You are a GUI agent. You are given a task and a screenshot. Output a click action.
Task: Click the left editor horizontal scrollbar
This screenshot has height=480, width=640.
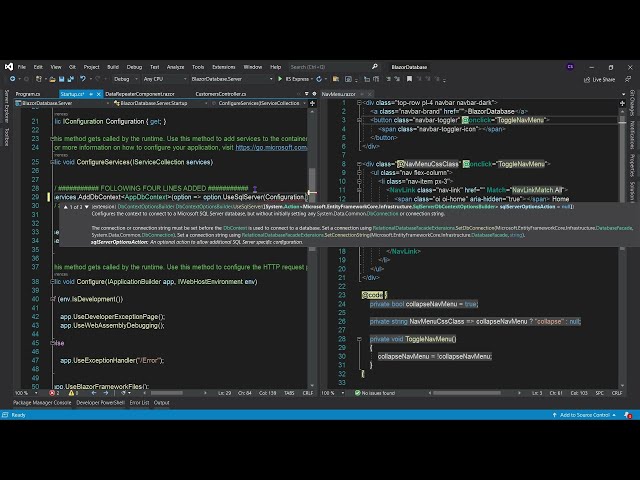pyautogui.click(x=167, y=393)
